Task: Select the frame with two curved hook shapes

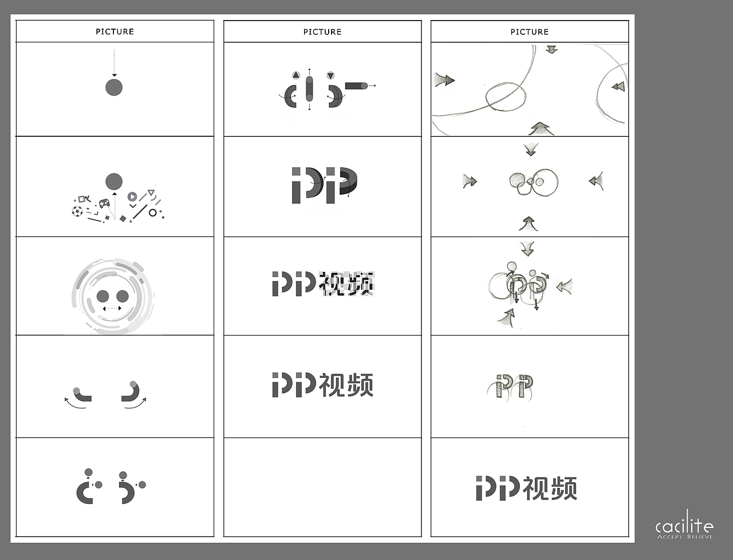Action: [x=115, y=387]
